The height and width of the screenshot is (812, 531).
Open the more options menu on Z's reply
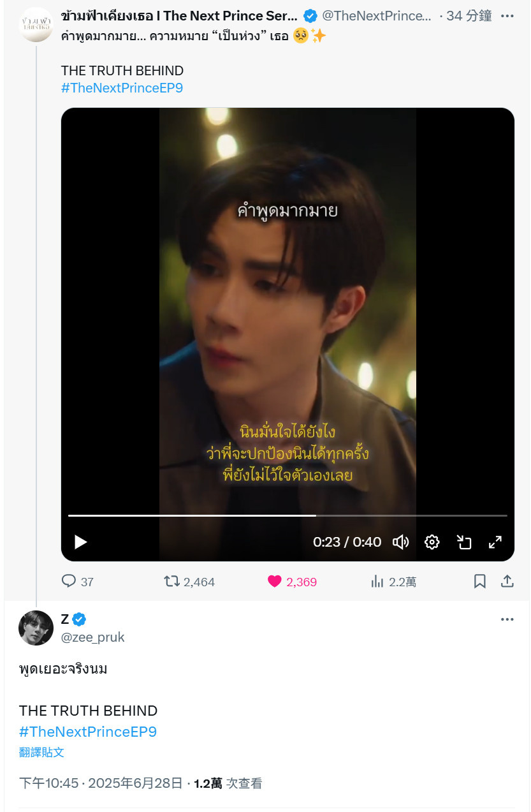507,619
